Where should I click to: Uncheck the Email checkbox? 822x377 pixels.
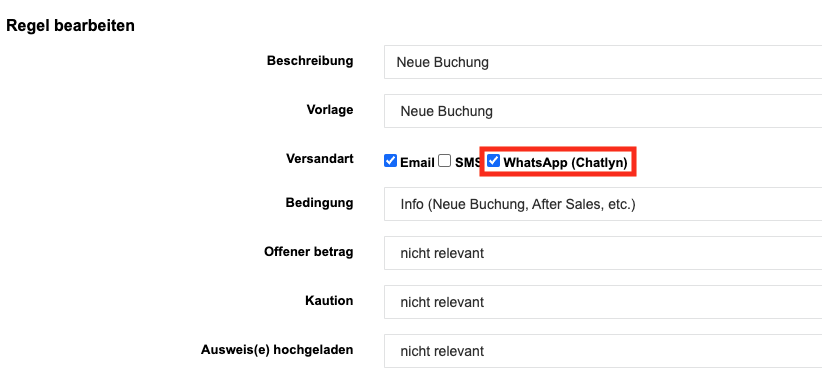click(x=390, y=161)
